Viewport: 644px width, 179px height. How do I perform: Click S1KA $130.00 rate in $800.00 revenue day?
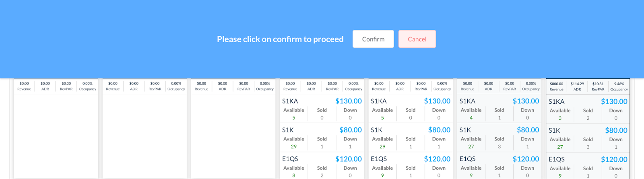point(614,101)
